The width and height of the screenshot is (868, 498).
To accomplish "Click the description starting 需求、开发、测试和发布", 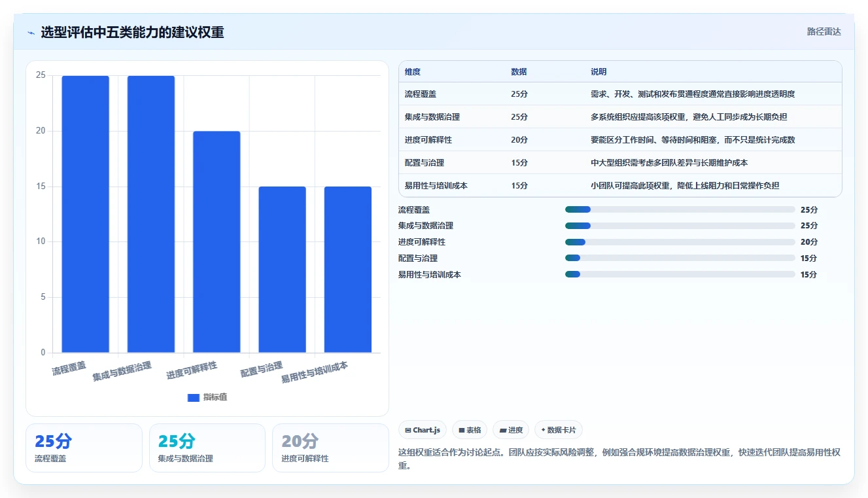I will coord(693,94).
